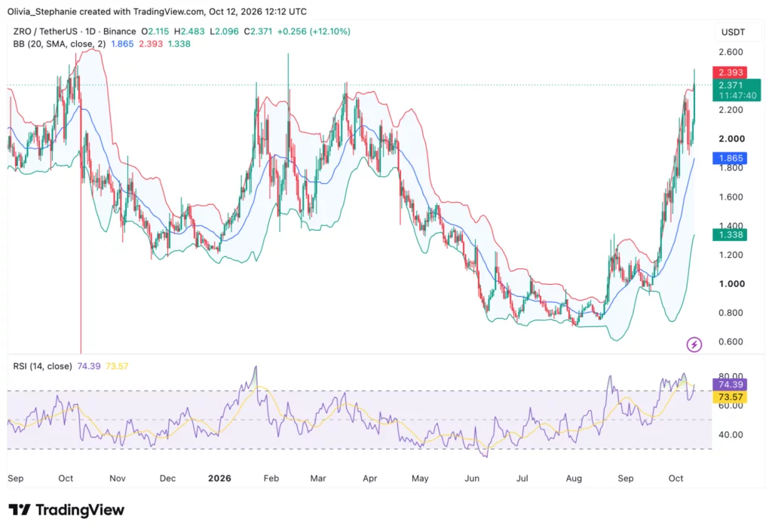Click the C2.371 close value
This screenshot has height=532, width=772.
[x=258, y=32]
